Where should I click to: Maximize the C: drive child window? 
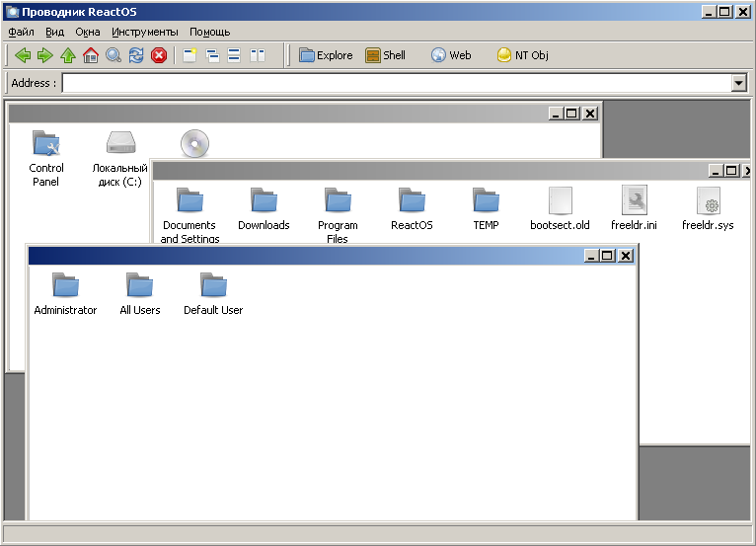(x=731, y=170)
